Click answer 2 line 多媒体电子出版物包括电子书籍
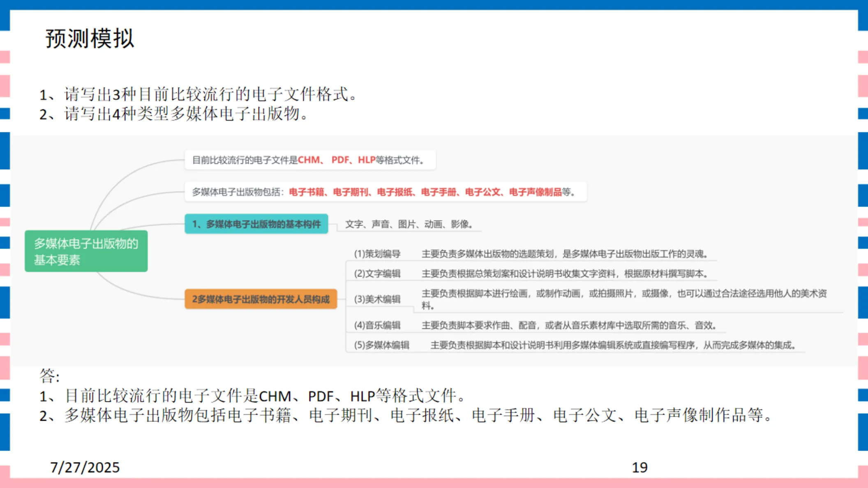The image size is (868, 488). [x=406, y=415]
